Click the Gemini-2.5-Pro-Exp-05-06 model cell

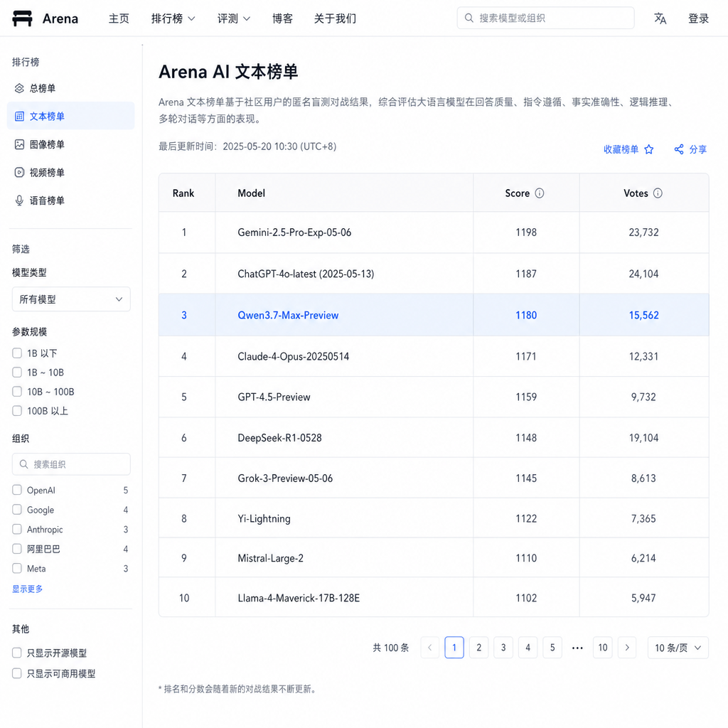pos(344,232)
